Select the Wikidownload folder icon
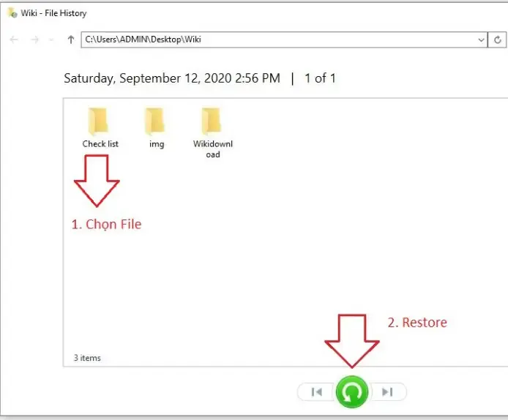Image resolution: width=508 pixels, height=420 pixels. [x=212, y=120]
